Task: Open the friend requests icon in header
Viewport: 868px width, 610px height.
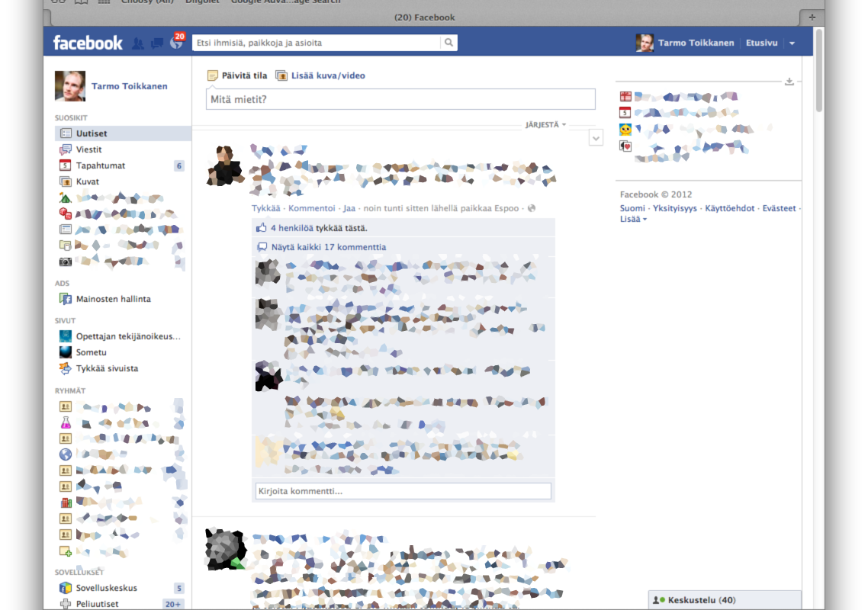Action: point(138,43)
